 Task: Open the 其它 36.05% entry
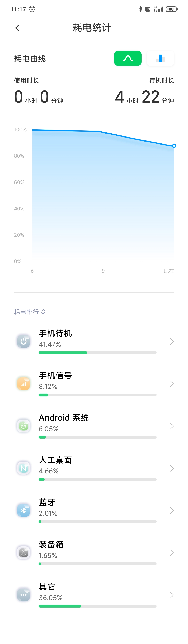coord(94,595)
